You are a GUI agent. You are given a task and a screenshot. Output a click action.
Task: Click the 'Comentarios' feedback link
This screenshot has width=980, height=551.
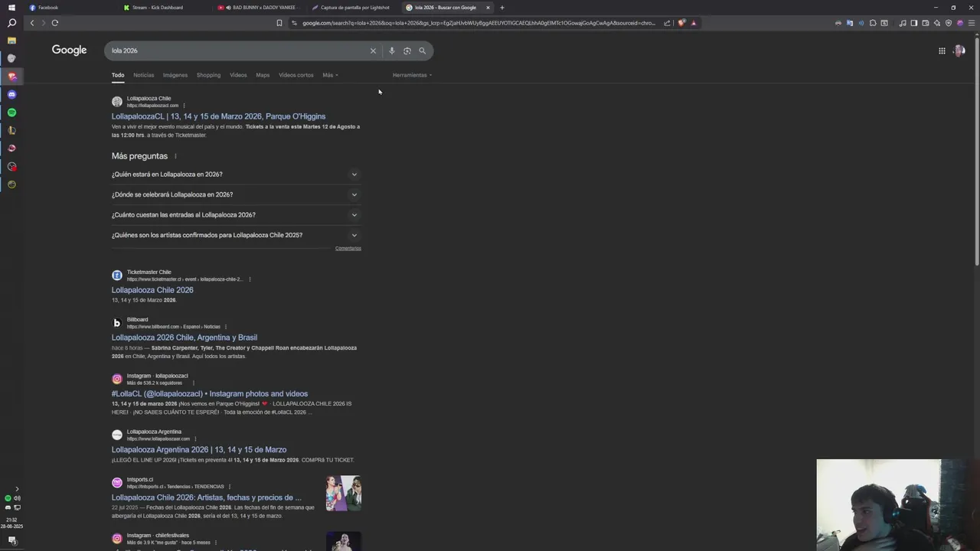click(x=348, y=249)
